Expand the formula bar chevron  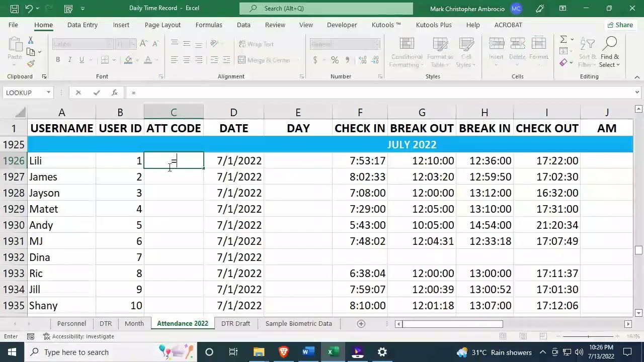(x=637, y=93)
